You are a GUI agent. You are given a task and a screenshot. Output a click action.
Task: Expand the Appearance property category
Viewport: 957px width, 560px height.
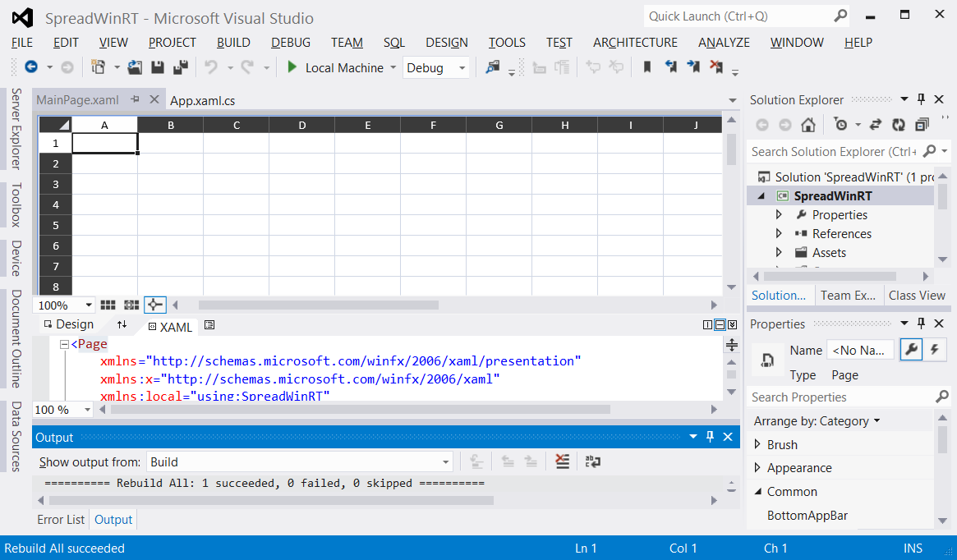[x=757, y=468]
